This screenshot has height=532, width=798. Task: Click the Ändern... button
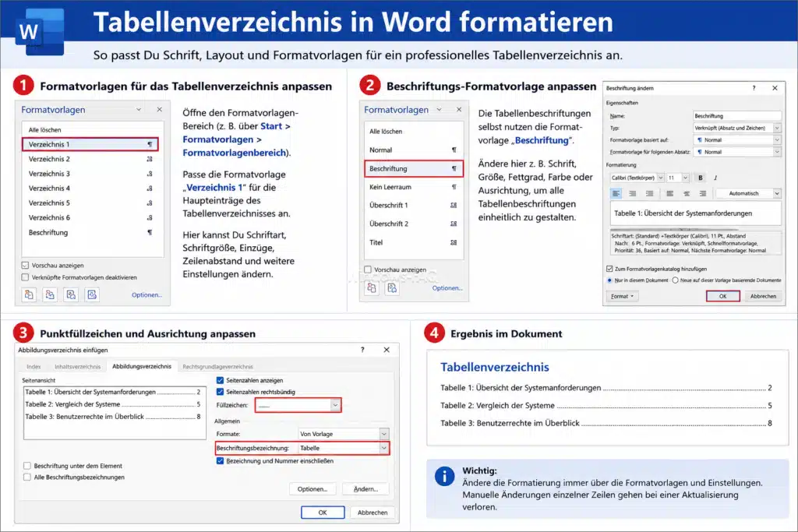pos(366,489)
